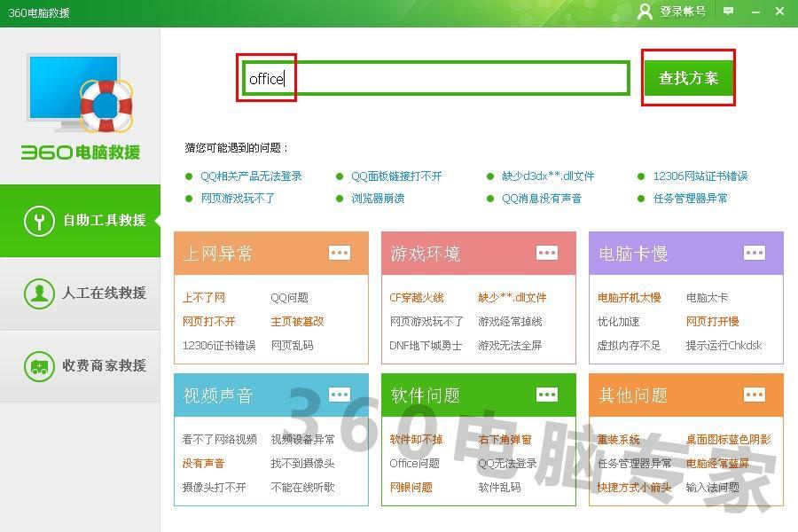The height and width of the screenshot is (532, 798).
Task: Select 看不了网络视频 item
Action: point(219,439)
